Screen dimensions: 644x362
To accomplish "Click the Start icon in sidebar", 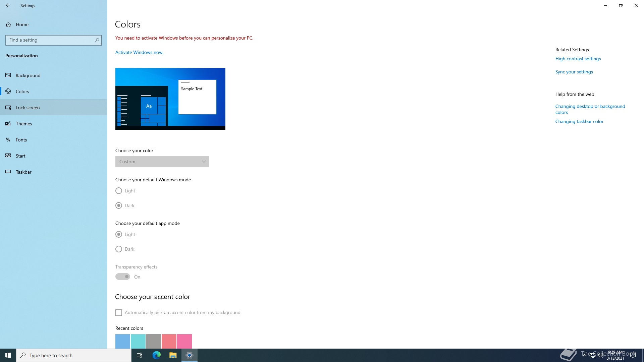I will [8, 156].
